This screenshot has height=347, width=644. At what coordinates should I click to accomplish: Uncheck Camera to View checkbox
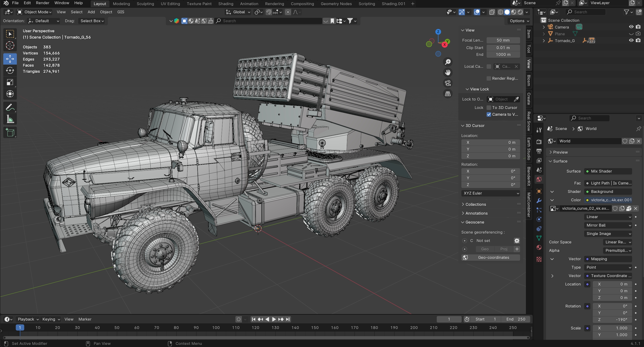489,115
